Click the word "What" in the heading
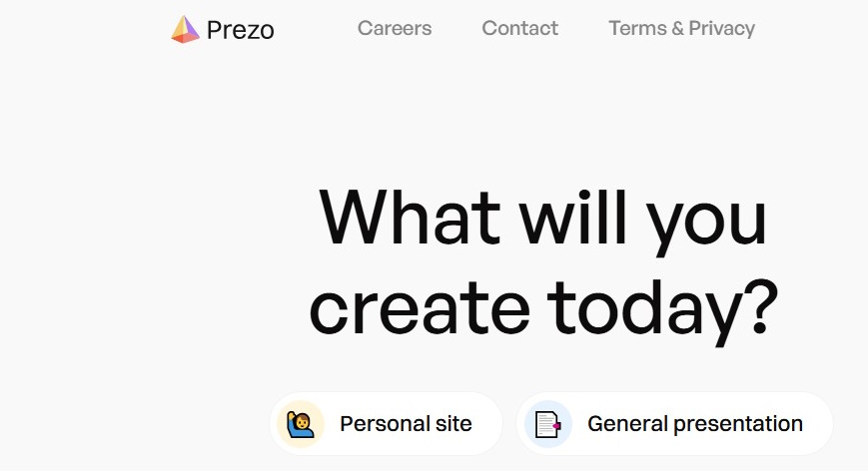Image resolution: width=868 pixels, height=471 pixels. [x=410, y=218]
